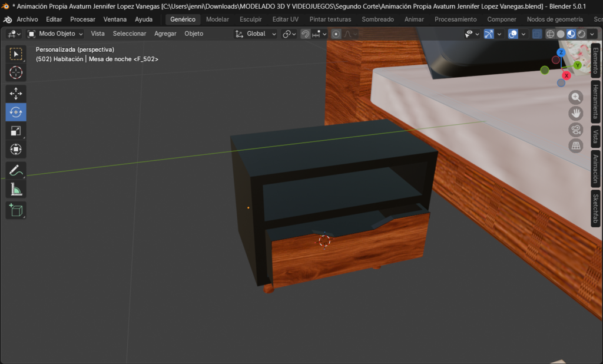Open the Elemento sidebar tab
Image resolution: width=603 pixels, height=364 pixels.
(x=595, y=61)
